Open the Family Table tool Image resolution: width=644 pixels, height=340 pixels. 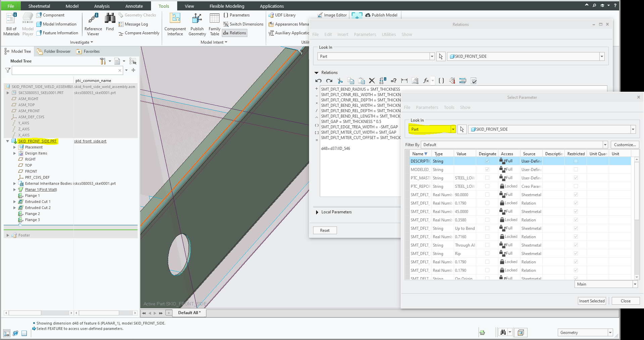[x=214, y=24]
